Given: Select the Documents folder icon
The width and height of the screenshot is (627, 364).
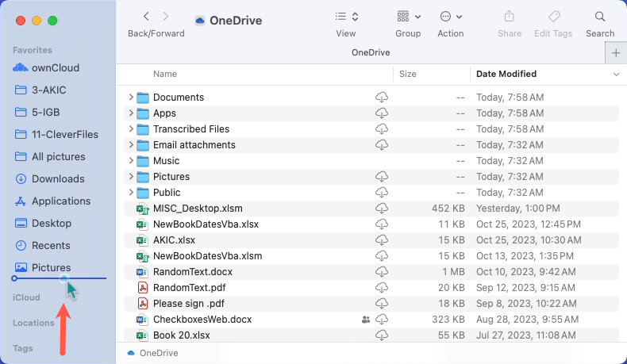Looking at the screenshot, I should 143,98.
